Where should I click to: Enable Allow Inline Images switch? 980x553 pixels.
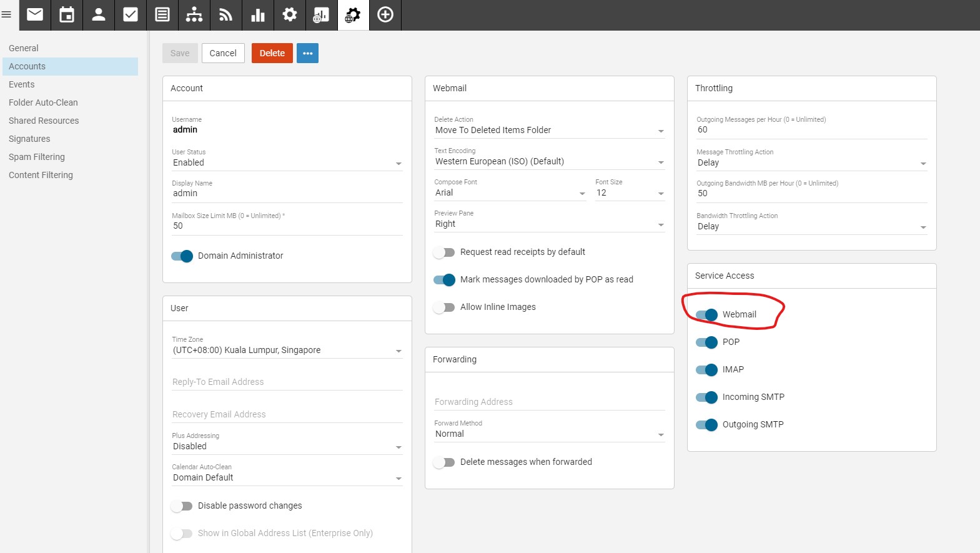click(444, 307)
